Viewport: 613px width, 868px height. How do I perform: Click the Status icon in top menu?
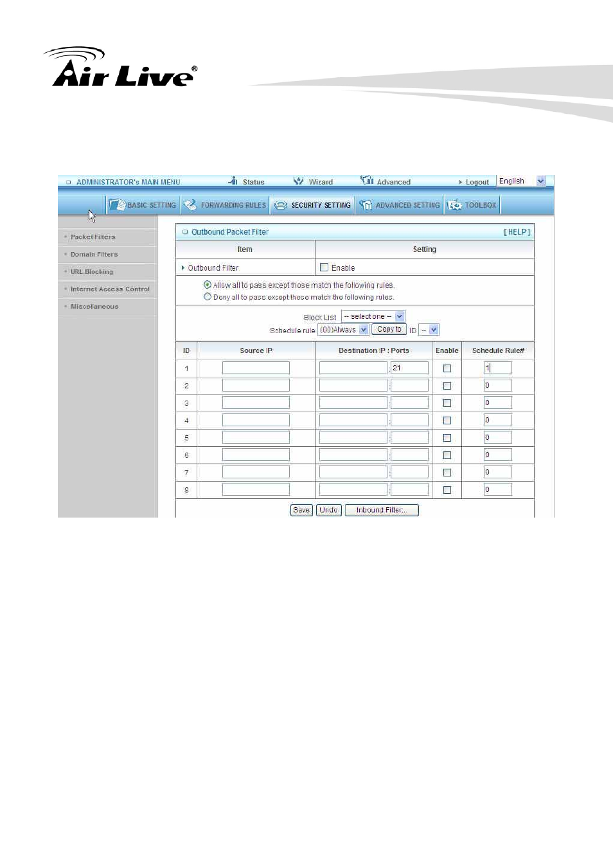point(233,181)
